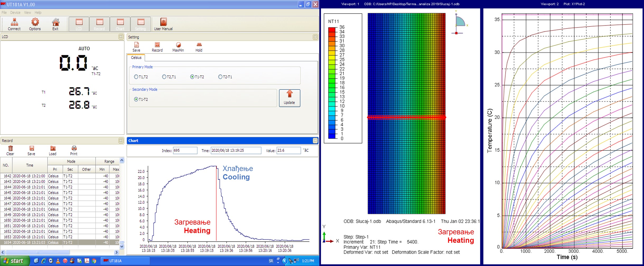Select the T2,T1 primary mode option
The image size is (644, 266).
coord(164,77)
